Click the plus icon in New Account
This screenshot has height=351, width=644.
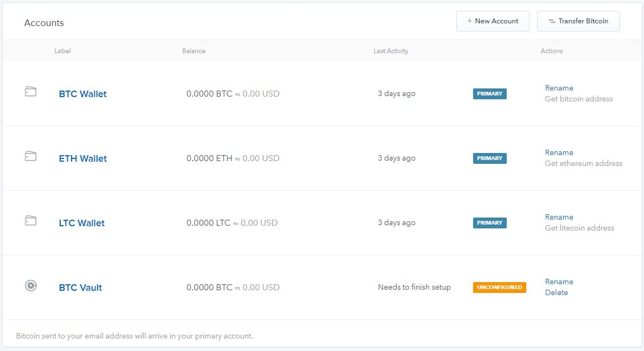pos(469,21)
